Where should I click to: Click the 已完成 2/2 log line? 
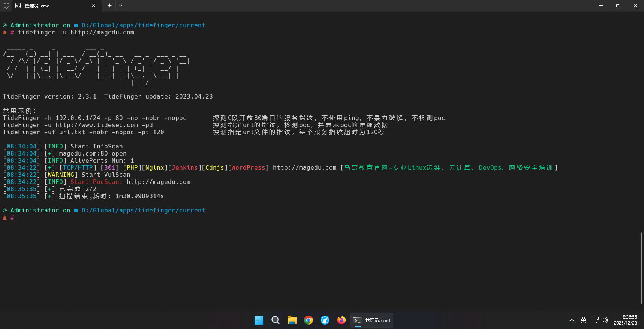[50, 189]
